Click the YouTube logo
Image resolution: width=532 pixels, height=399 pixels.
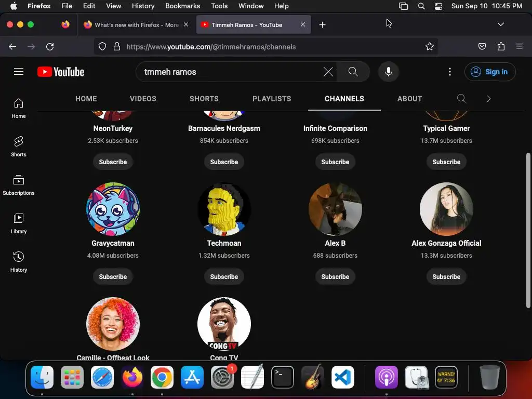point(61,72)
